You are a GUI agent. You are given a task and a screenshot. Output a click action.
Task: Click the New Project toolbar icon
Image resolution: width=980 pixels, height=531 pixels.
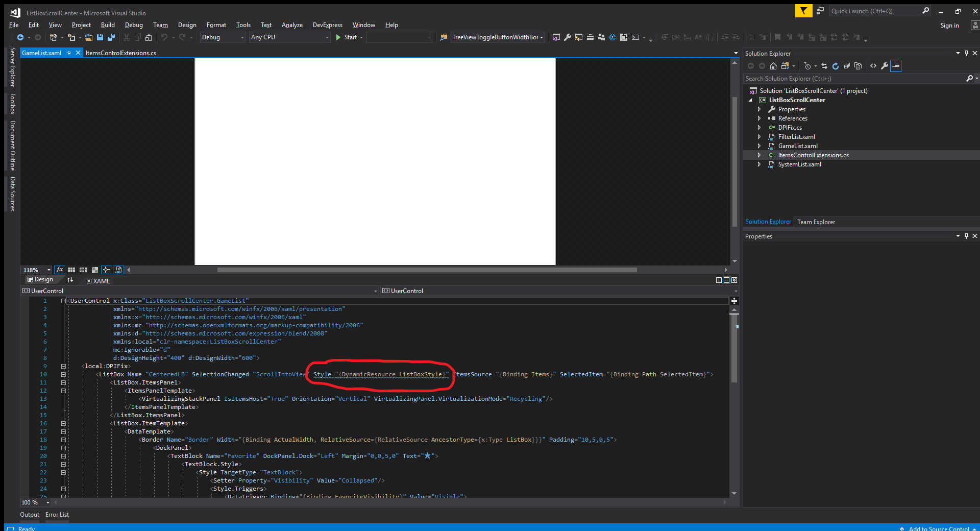point(53,37)
